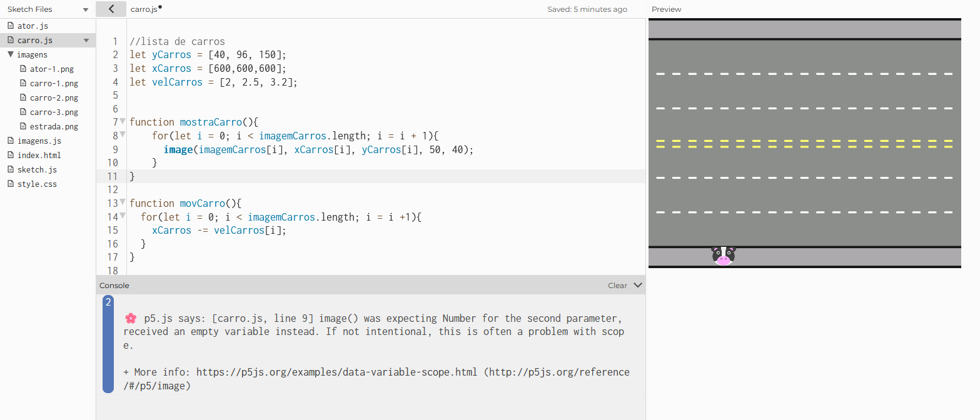This screenshot has width=980, height=420.
Task: Fold the mostraCarro function at line 7
Action: coord(123,121)
